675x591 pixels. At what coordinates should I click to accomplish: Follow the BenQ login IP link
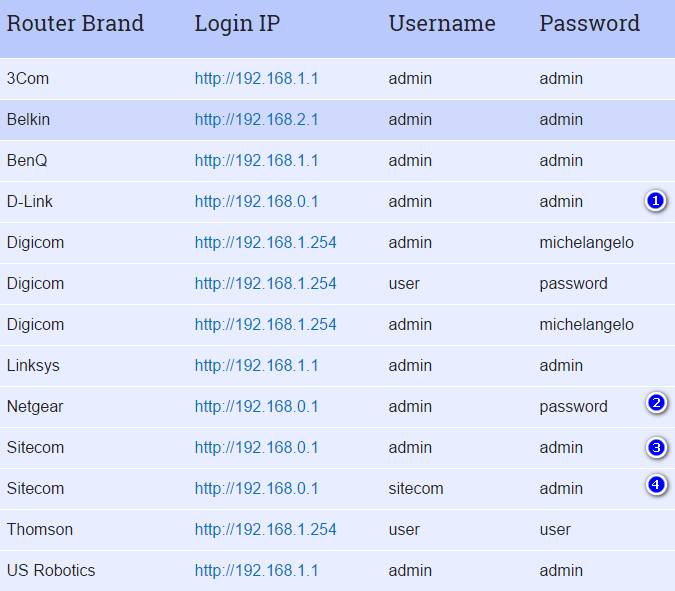[257, 161]
